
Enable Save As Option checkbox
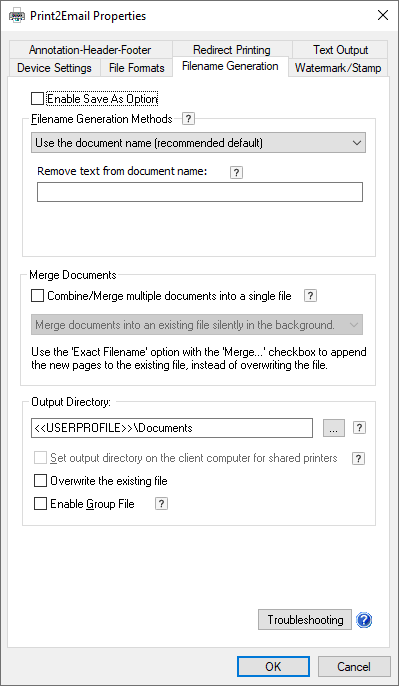click(38, 99)
